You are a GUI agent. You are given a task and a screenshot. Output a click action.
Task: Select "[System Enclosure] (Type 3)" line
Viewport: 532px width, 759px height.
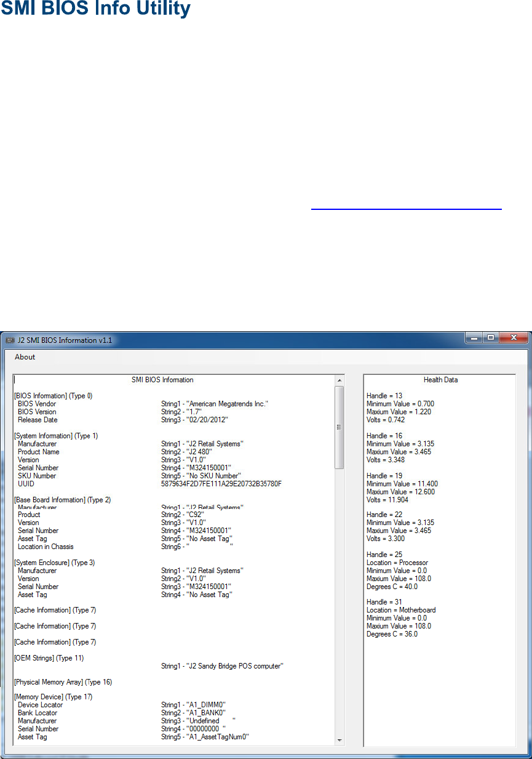(54, 563)
